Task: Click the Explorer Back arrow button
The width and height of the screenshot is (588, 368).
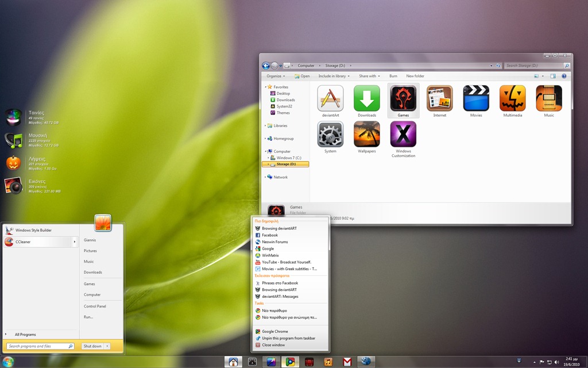Action: pyautogui.click(x=266, y=66)
